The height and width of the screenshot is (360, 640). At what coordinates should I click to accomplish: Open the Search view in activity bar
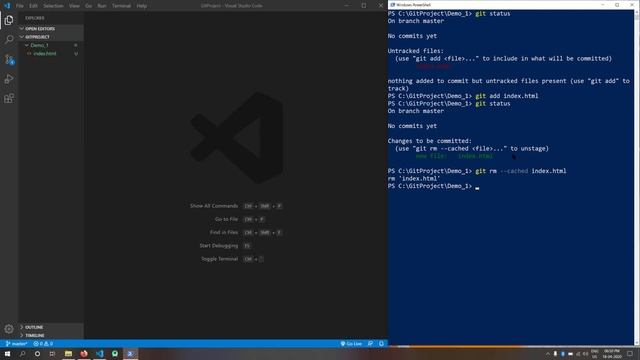click(9, 39)
